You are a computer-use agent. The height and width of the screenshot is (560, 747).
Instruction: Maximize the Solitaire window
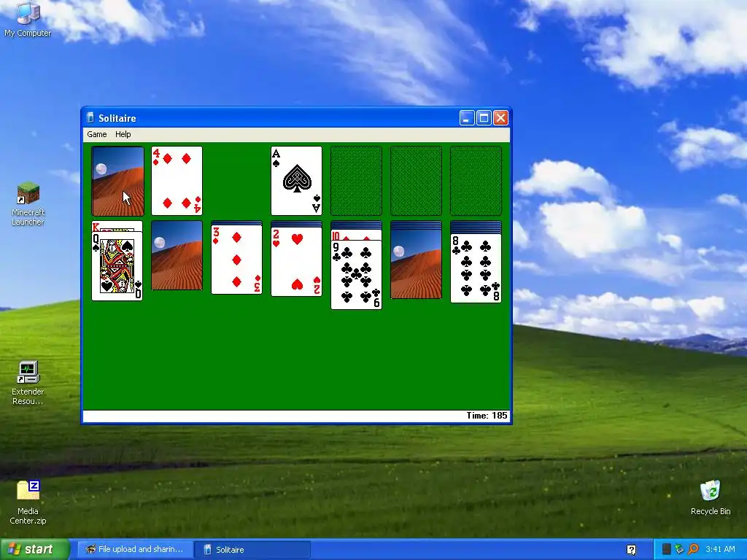(484, 117)
